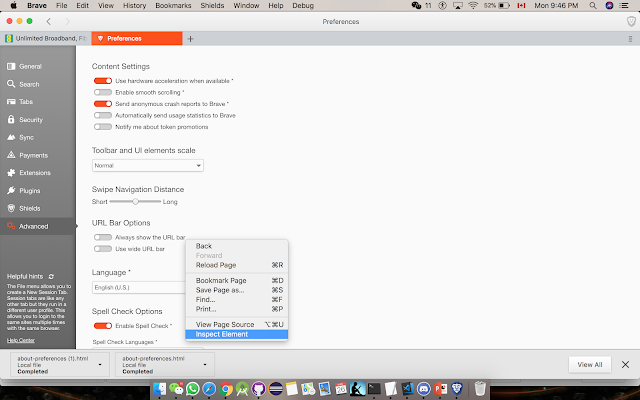
Task: Refresh the Helpful hints tip
Action: click(x=51, y=276)
